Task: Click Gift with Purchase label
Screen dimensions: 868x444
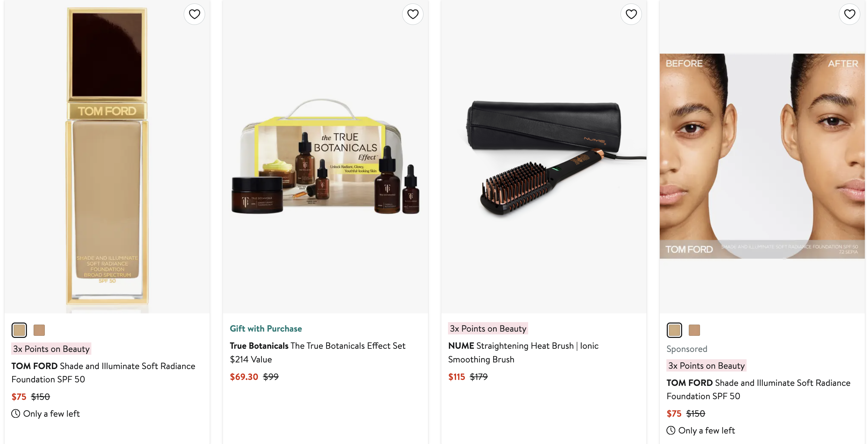Action: [x=266, y=328]
